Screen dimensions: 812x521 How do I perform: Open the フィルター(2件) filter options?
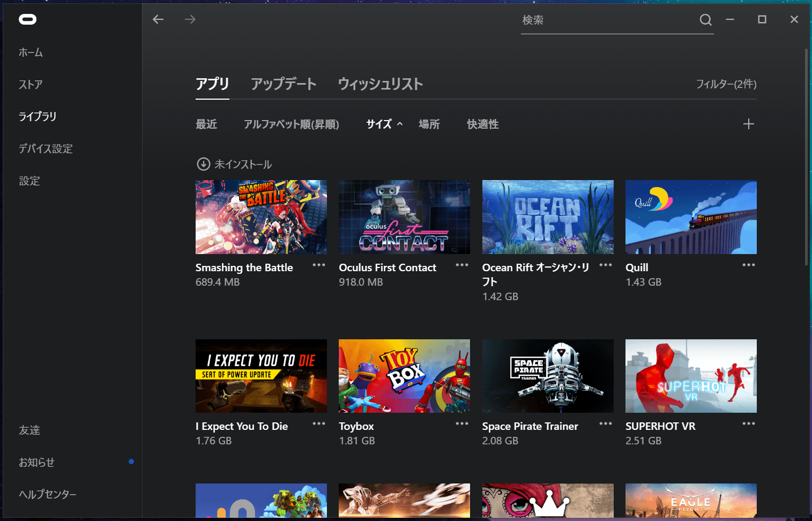726,84
